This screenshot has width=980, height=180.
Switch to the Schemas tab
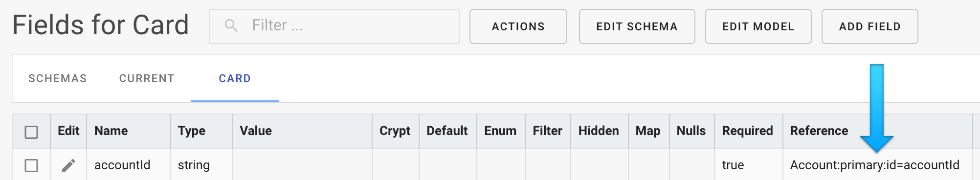[x=58, y=78]
